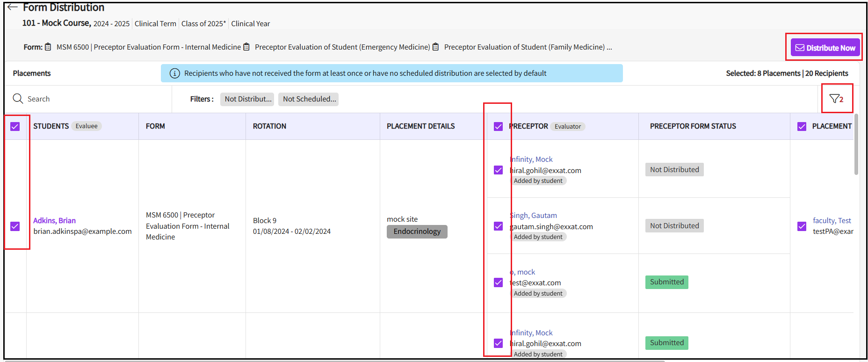Click the clipboard icon before Emergency Medicine form
Viewport: 868px width, 362px height.
point(246,47)
